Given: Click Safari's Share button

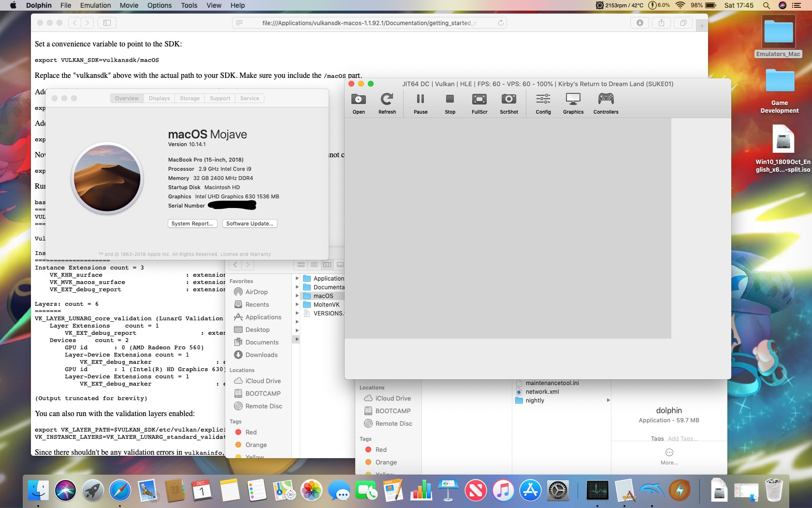Looking at the screenshot, I should coord(661,23).
